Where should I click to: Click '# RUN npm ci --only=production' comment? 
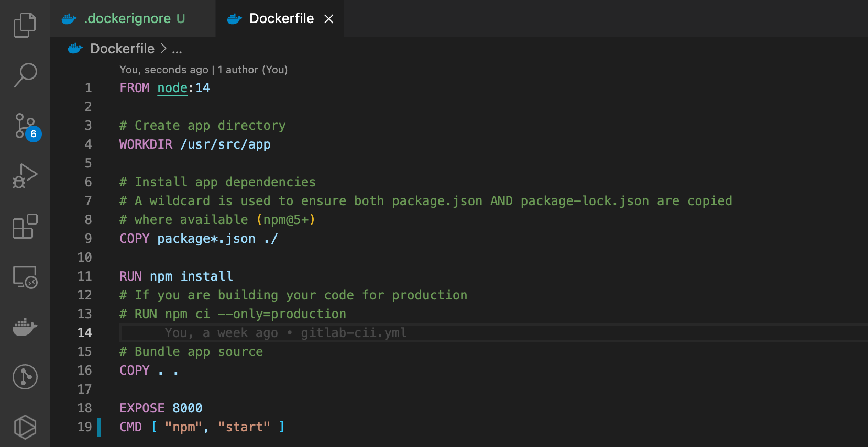coord(233,314)
